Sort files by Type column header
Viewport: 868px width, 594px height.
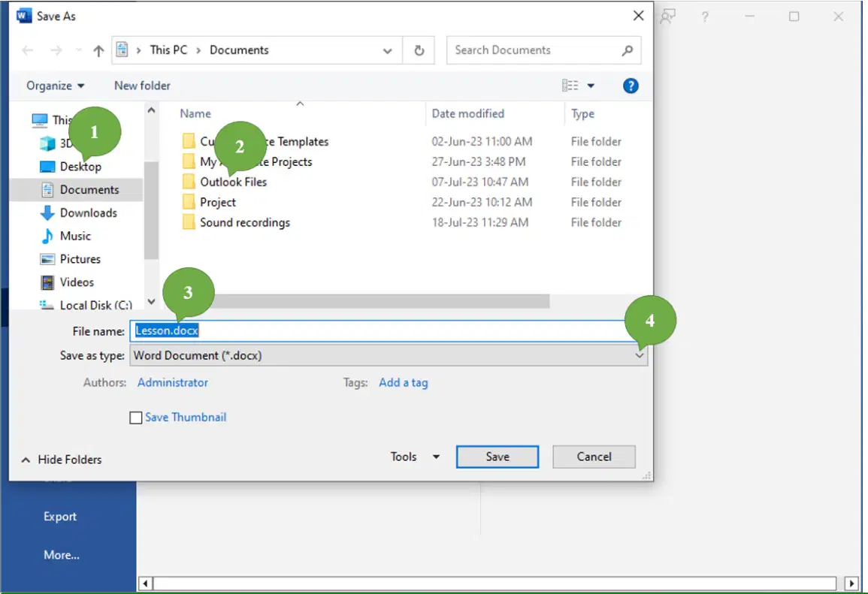582,113
